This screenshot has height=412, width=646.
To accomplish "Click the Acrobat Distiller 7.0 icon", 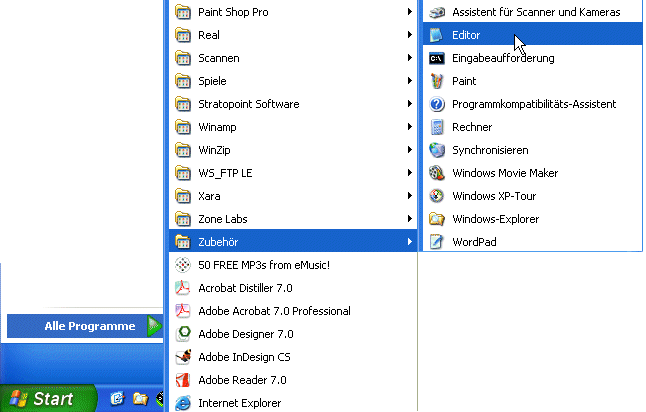I will pyautogui.click(x=182, y=288).
